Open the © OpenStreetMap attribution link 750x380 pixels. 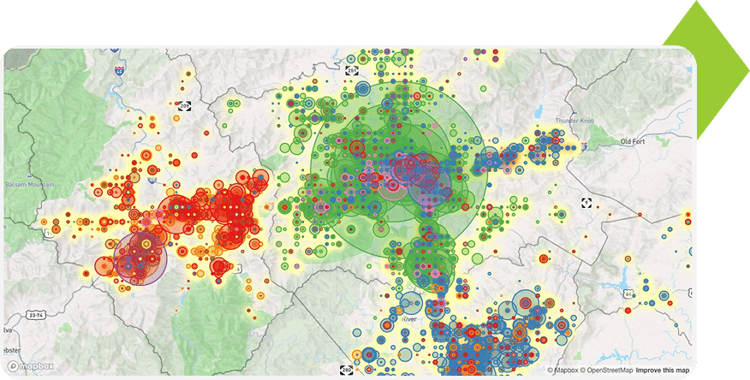(607, 370)
